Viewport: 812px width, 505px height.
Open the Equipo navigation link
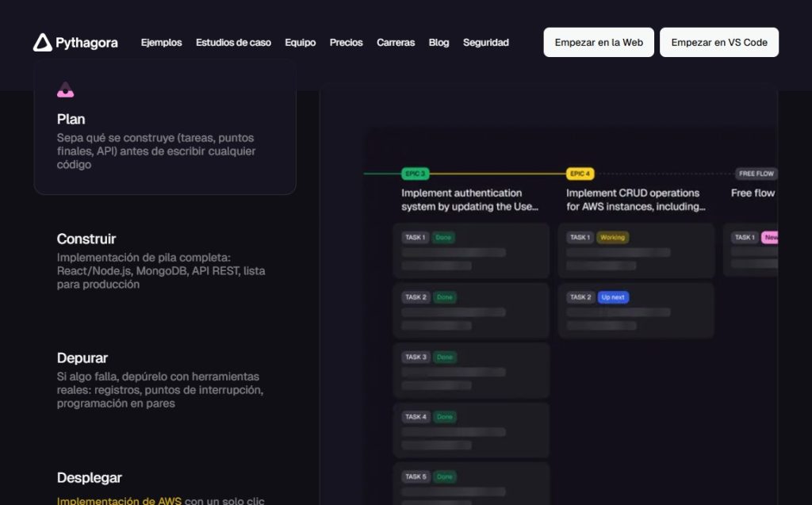[301, 43]
